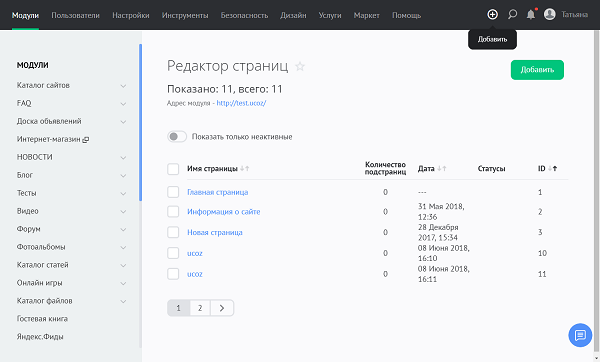Mark Редактор страниц as favorite with star
This screenshot has width=600, height=362.
coord(300,67)
